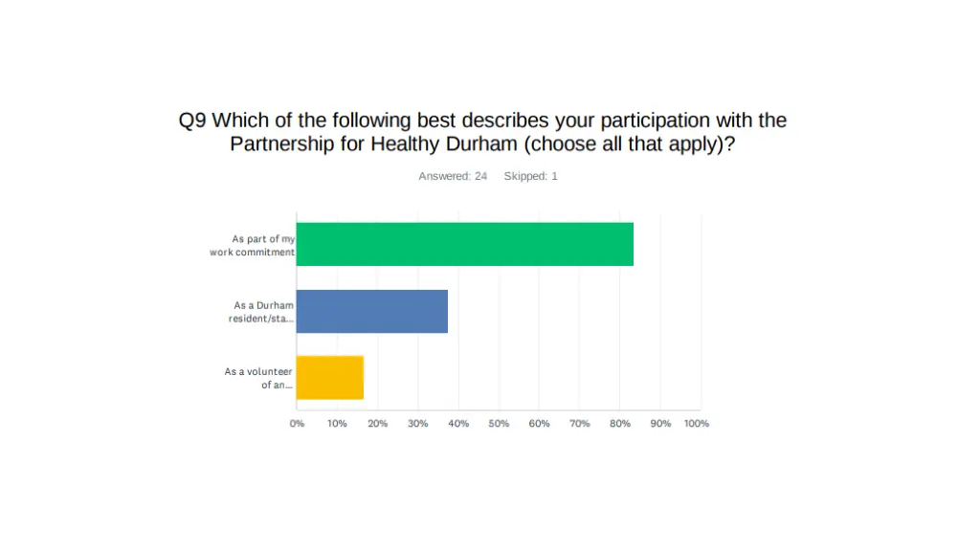The width and height of the screenshot is (980, 551).
Task: Click the 70% axis label
Action: pos(579,424)
